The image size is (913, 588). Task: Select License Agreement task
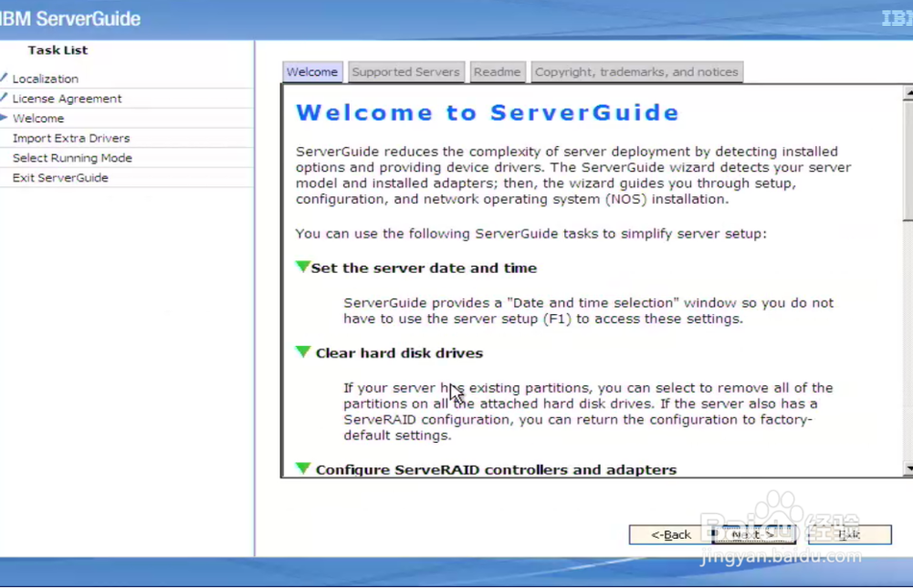67,99
